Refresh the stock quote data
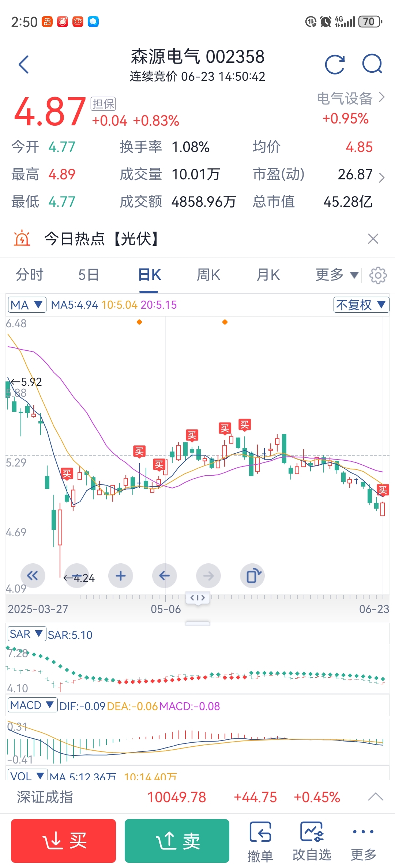Image resolution: width=395 pixels, height=868 pixels. click(335, 65)
